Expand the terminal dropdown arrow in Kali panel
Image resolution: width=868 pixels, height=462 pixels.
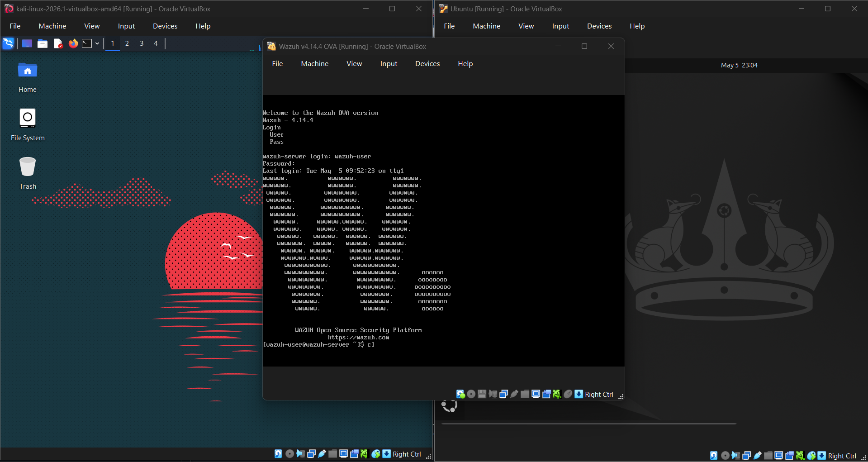97,43
